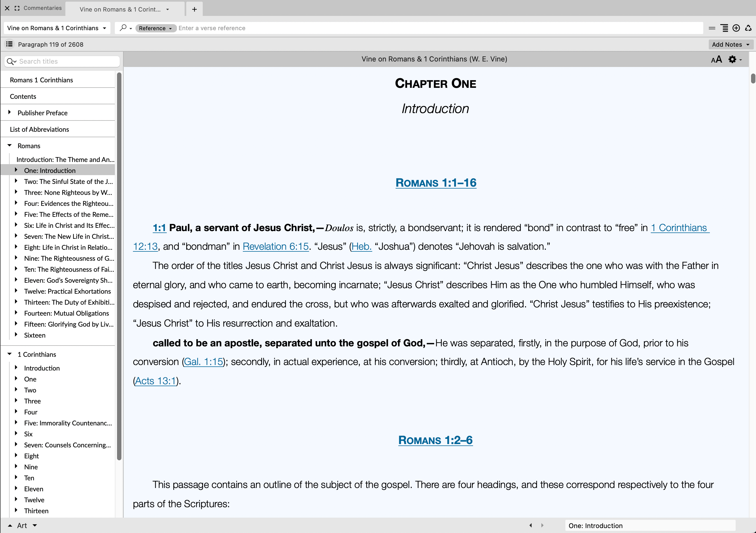Open the display settings gear menu

coord(735,60)
